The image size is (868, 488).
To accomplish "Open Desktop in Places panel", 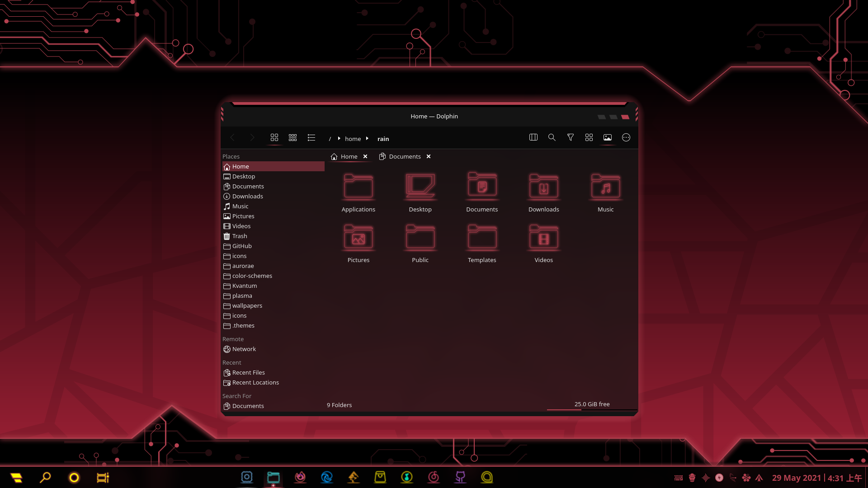I will point(274,176).
